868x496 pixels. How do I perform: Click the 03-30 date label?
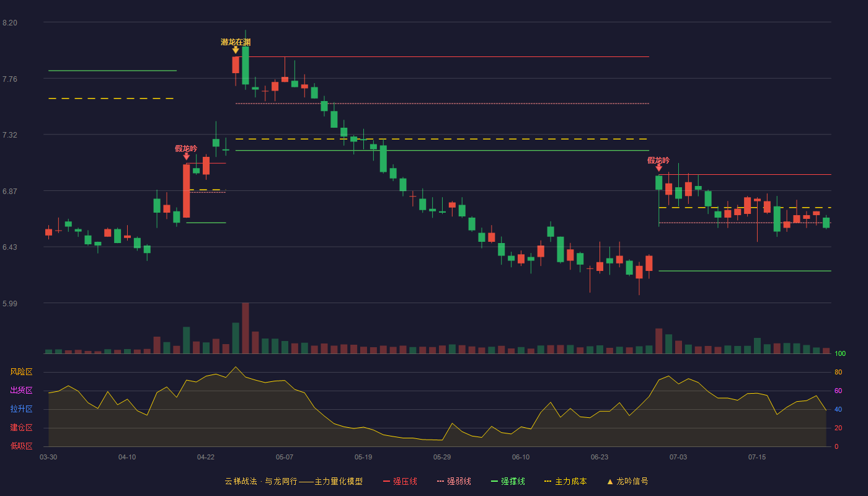pyautogui.click(x=48, y=457)
